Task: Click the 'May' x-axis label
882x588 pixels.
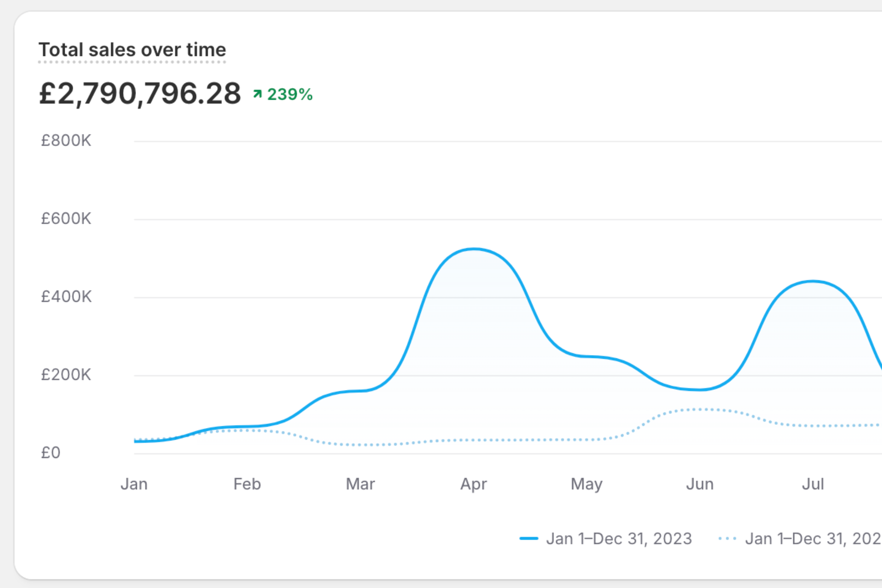Action: [587, 484]
